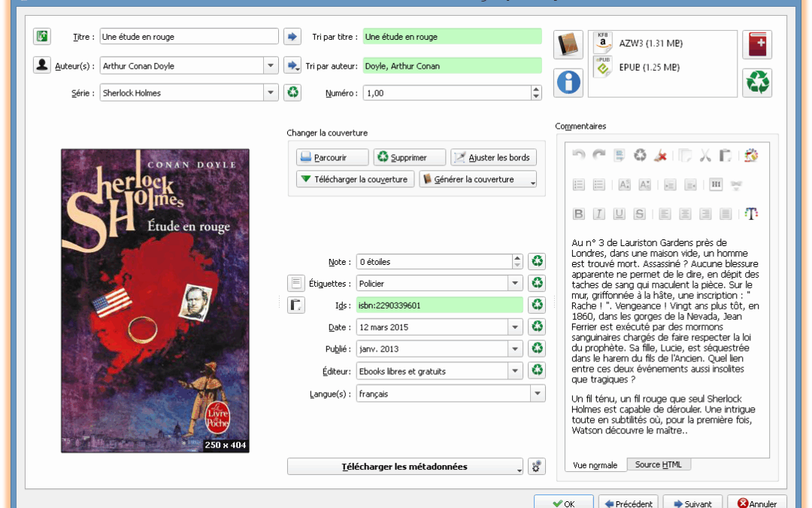
Task: Decrease indent in comments editor
Action: (x=690, y=184)
